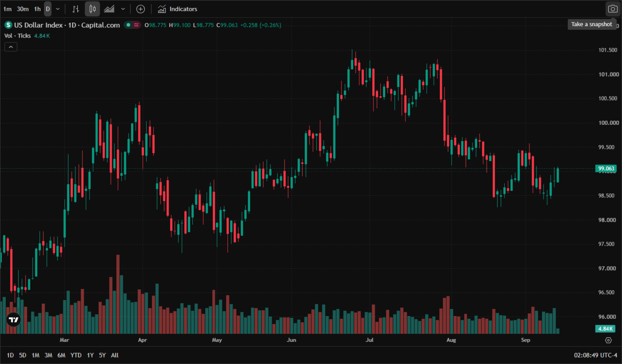
Task: Take a snapshot with camera icon
Action: point(613,9)
